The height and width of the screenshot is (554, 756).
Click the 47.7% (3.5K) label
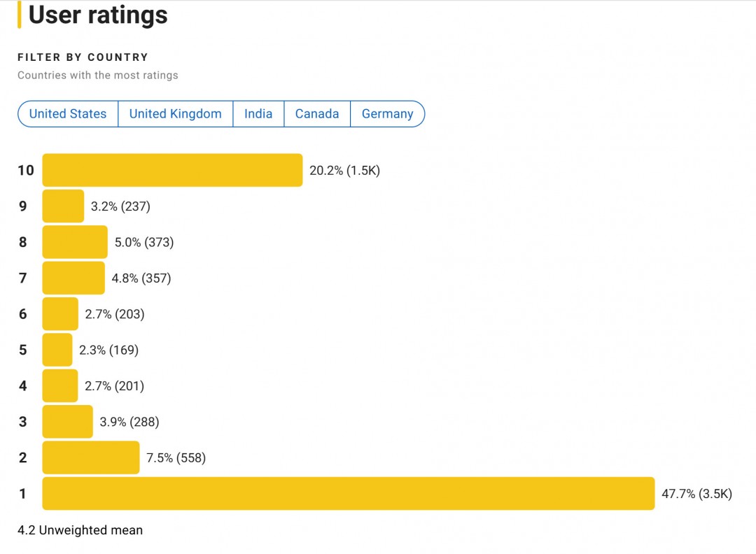pyautogui.click(x=696, y=494)
